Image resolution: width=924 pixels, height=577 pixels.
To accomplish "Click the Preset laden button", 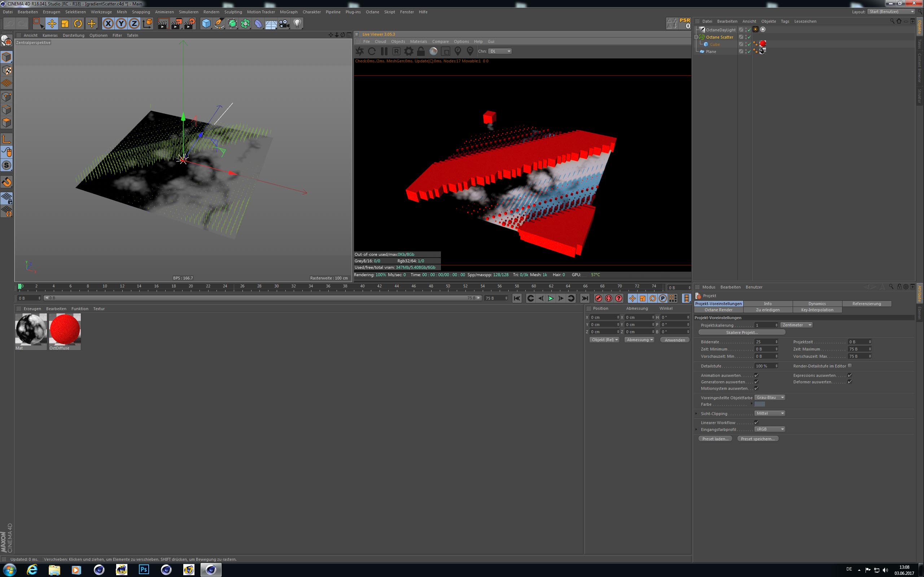I will point(715,439).
